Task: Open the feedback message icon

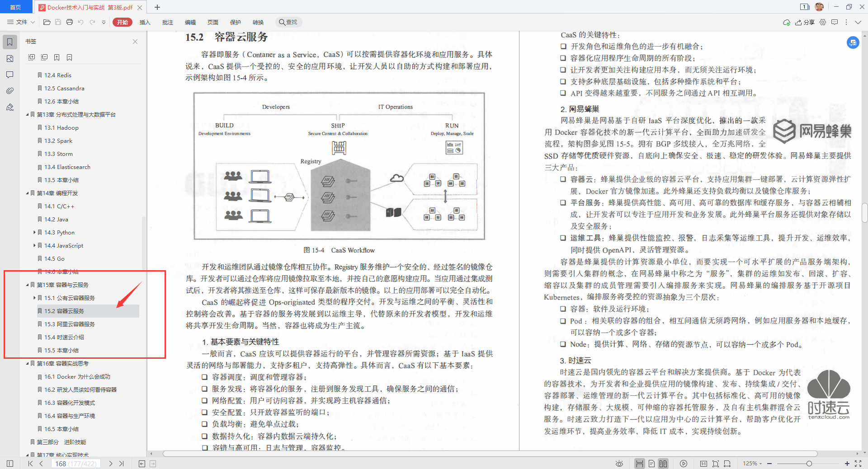Action: tap(835, 22)
